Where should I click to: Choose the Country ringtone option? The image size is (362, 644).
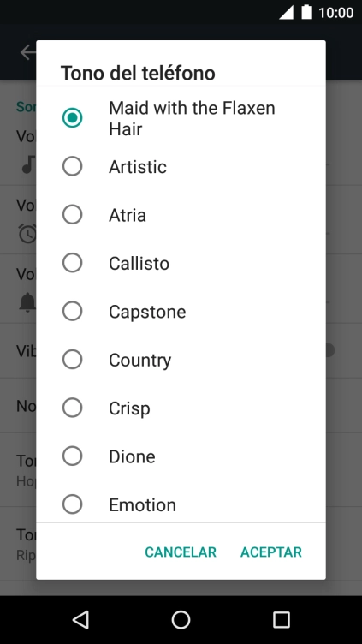(181, 360)
